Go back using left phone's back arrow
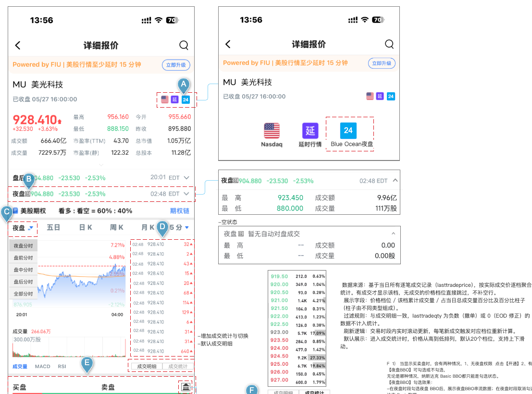Image resolution: width=532 pixels, height=394 pixels. 18,45
